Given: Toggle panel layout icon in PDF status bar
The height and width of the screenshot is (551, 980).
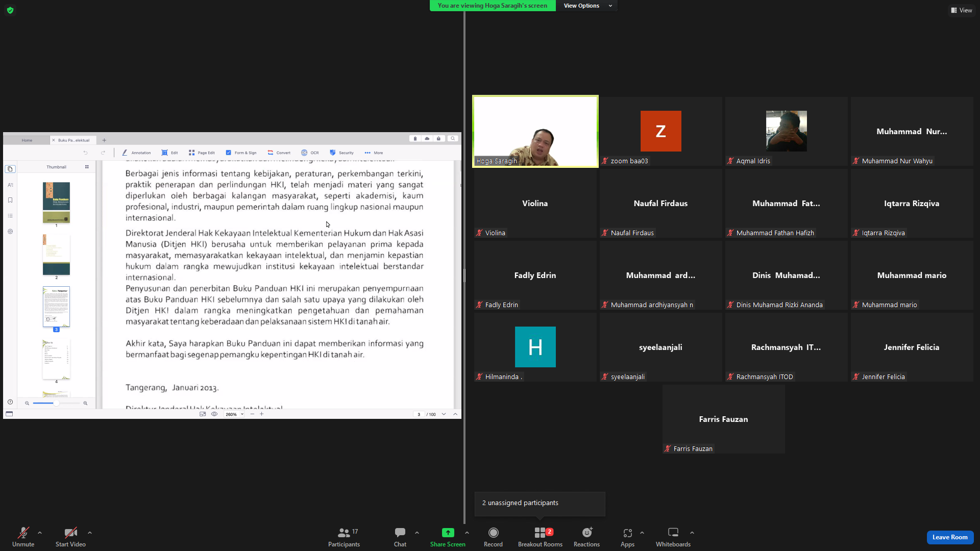Looking at the screenshot, I should click(9, 414).
